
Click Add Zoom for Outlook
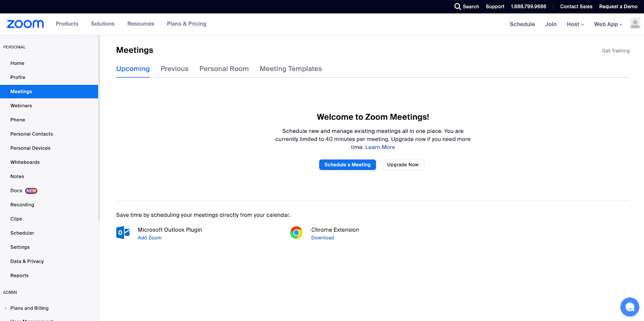[150, 238]
